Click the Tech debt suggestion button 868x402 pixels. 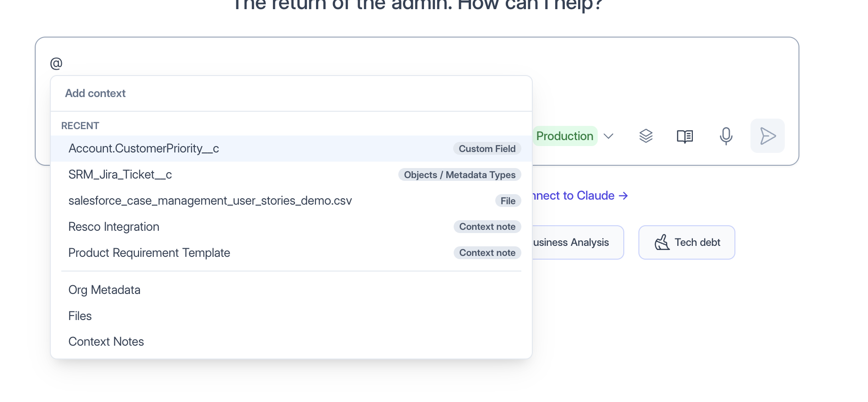(x=686, y=242)
